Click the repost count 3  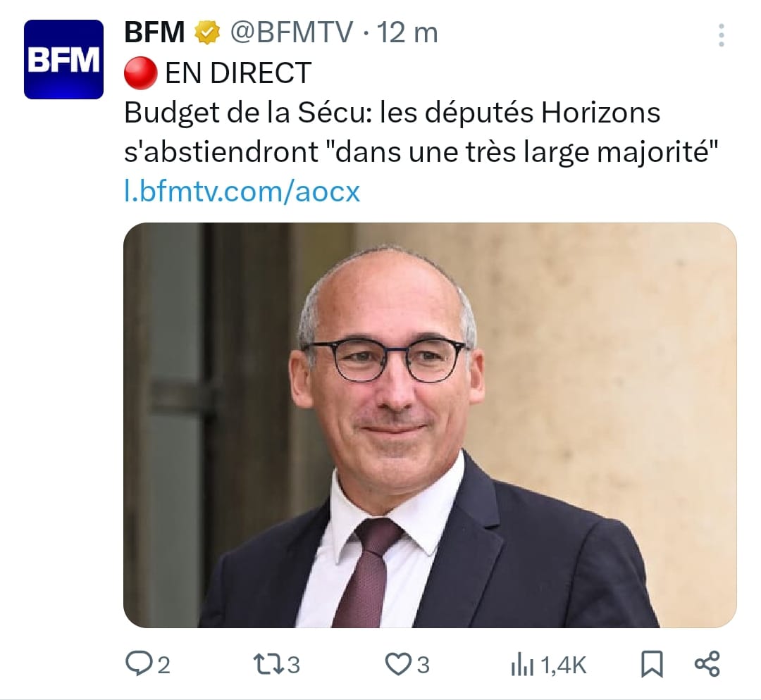coord(293,665)
